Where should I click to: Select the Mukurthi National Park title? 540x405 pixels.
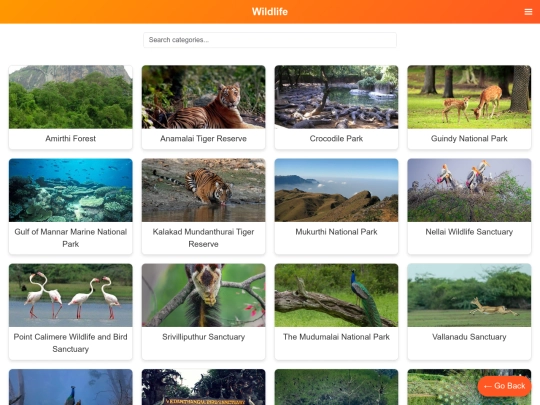tap(336, 232)
